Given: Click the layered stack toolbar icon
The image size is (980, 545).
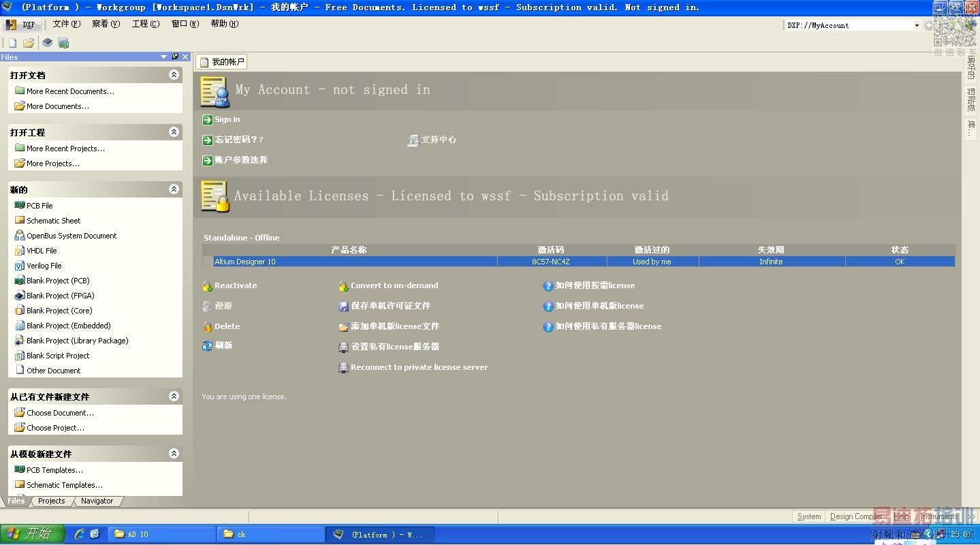Looking at the screenshot, I should coord(47,43).
